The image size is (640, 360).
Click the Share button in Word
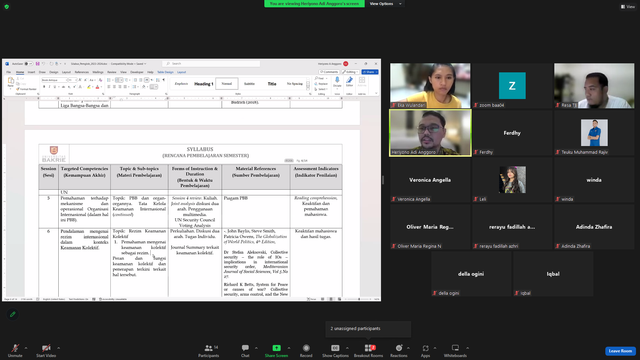coord(370,72)
